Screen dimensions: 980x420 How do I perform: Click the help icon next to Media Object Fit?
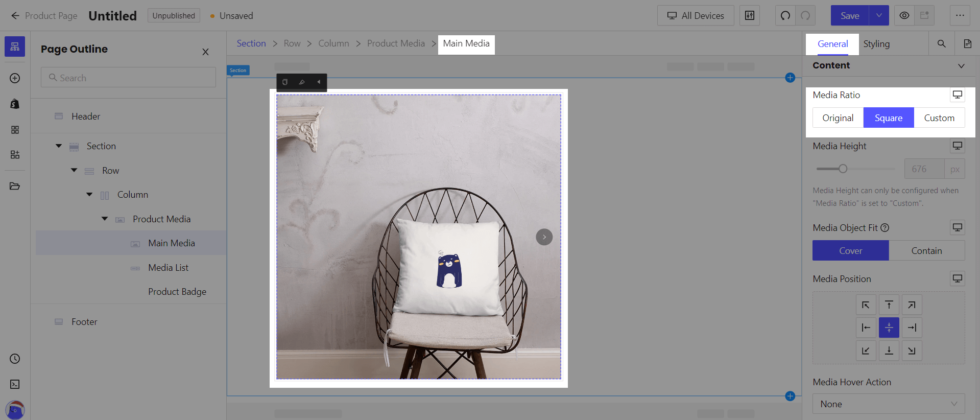pyautogui.click(x=885, y=228)
